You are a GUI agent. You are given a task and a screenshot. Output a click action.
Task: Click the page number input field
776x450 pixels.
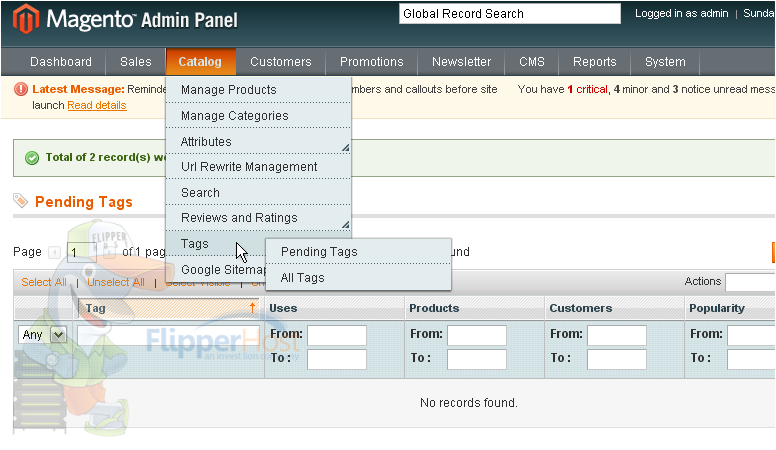point(84,252)
